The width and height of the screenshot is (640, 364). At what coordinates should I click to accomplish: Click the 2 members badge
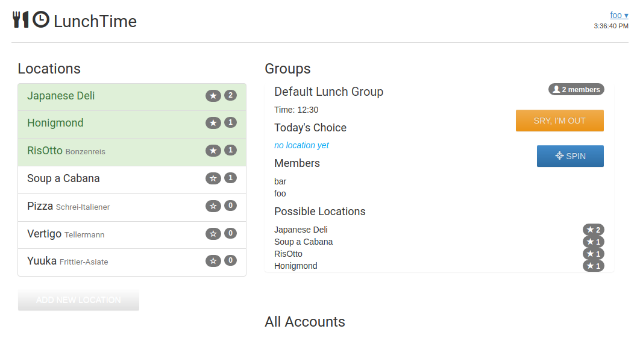click(x=576, y=90)
